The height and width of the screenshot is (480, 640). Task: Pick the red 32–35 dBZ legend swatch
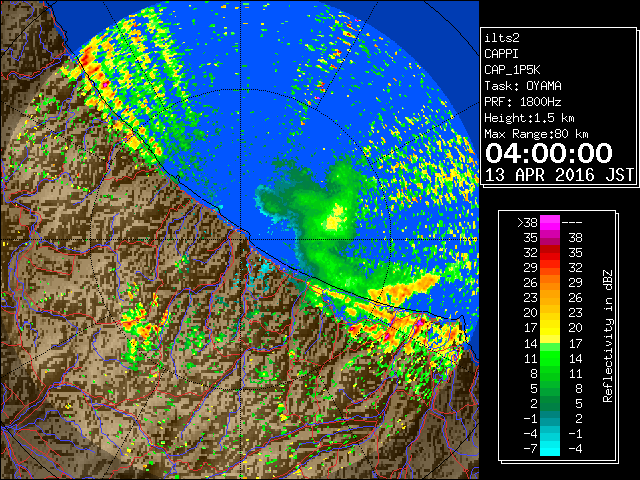pos(550,253)
